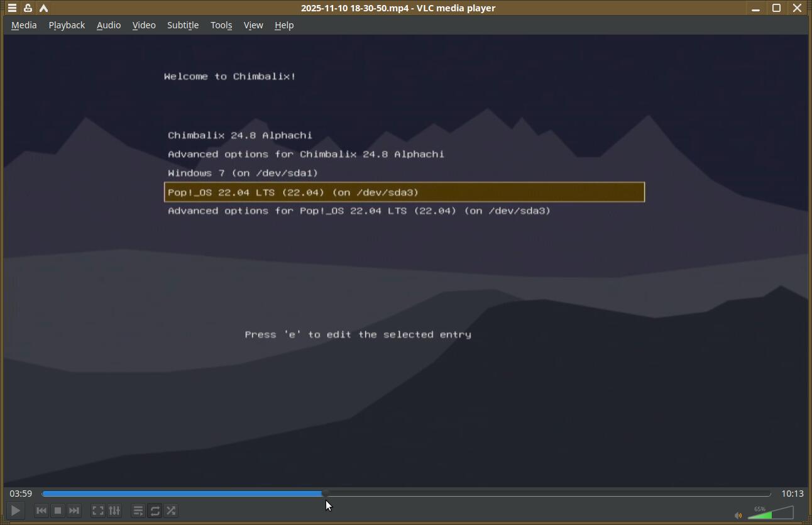Click the "Welcome to Chimbalix!" heading
This screenshot has width=812, height=525.
tap(230, 76)
